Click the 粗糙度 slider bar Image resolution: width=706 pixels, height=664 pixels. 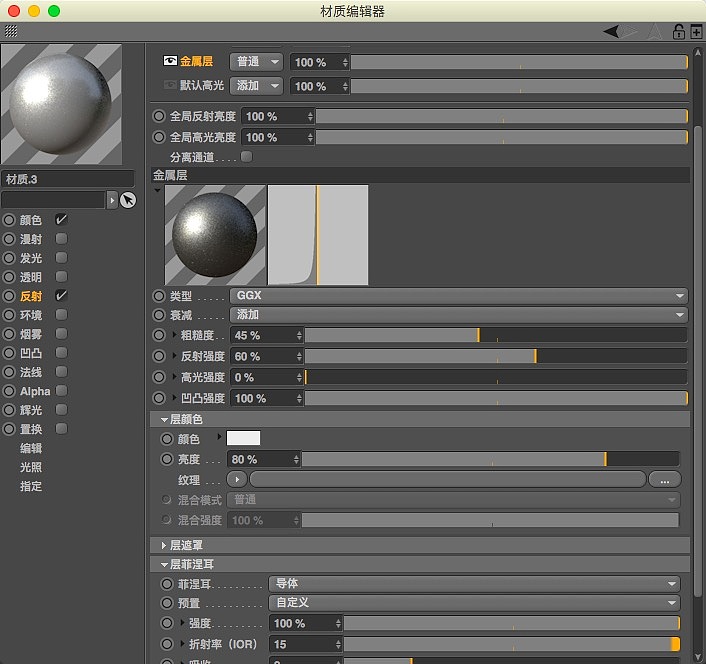tap(496, 335)
